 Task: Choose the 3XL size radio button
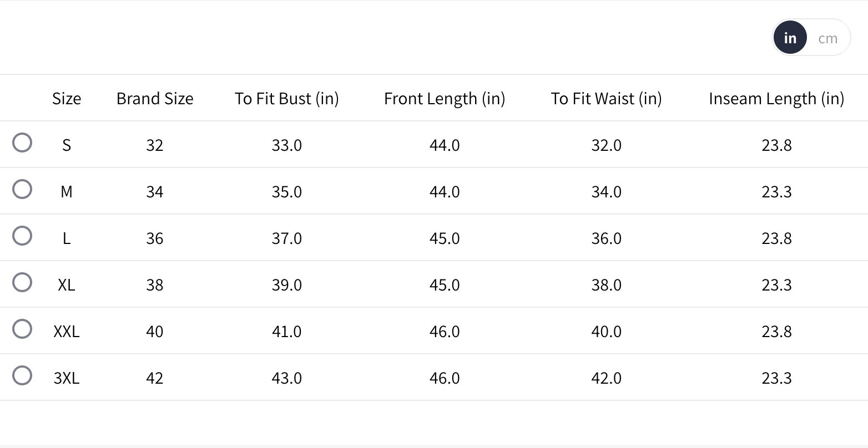[22, 376]
